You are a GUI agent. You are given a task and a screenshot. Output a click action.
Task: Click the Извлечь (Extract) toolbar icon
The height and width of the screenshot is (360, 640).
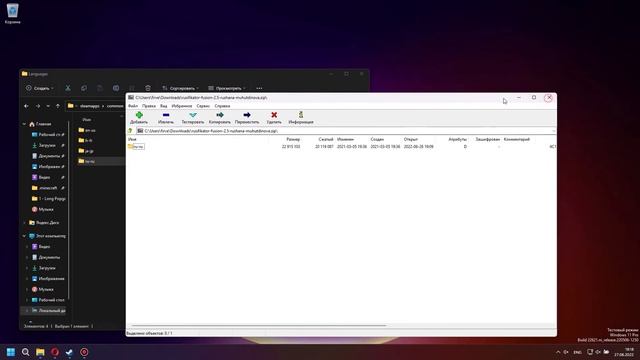tap(166, 115)
